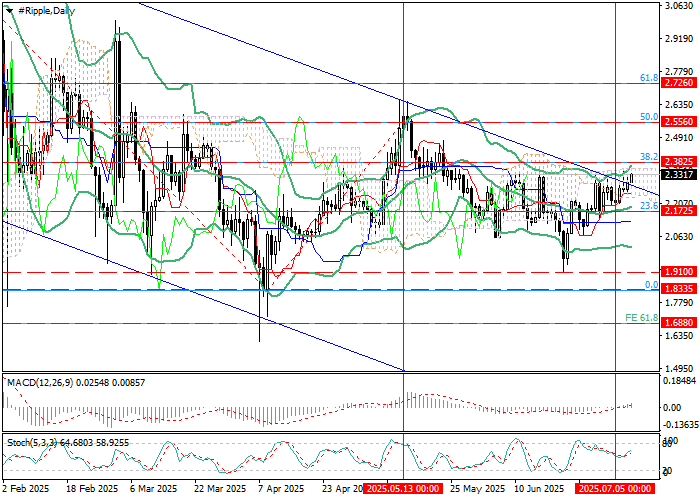Click the chart menu arrow beside #Ripple,Daily
This screenshot has width=700, height=500.
[x=9, y=11]
